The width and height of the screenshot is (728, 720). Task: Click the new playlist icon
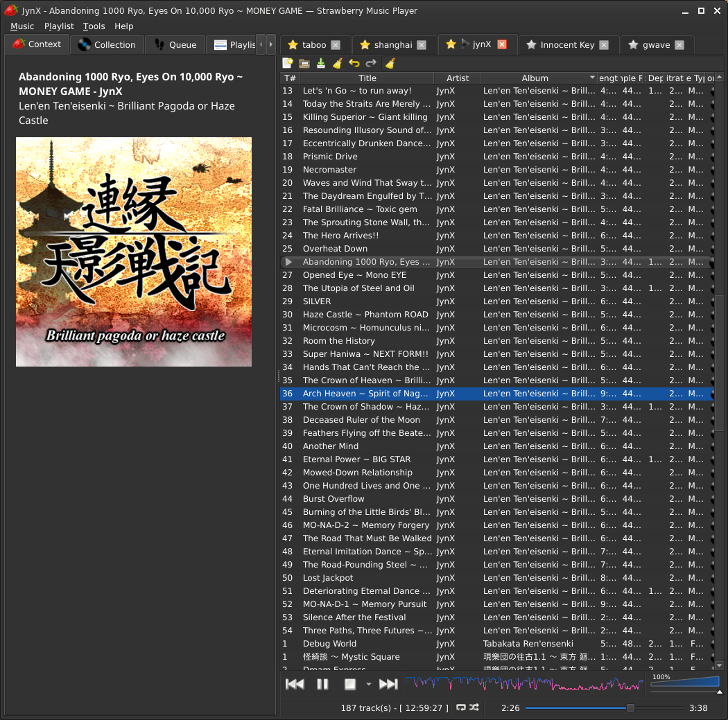click(x=288, y=63)
